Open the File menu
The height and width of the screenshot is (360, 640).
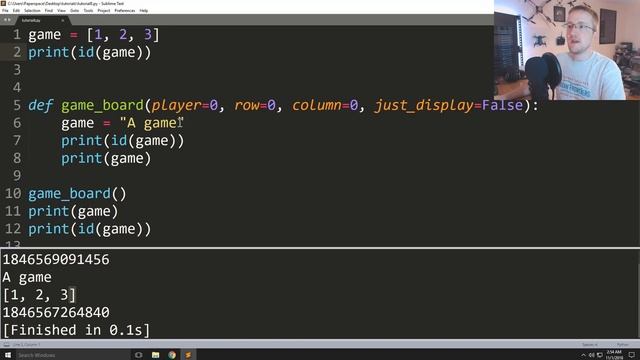tap(5, 11)
